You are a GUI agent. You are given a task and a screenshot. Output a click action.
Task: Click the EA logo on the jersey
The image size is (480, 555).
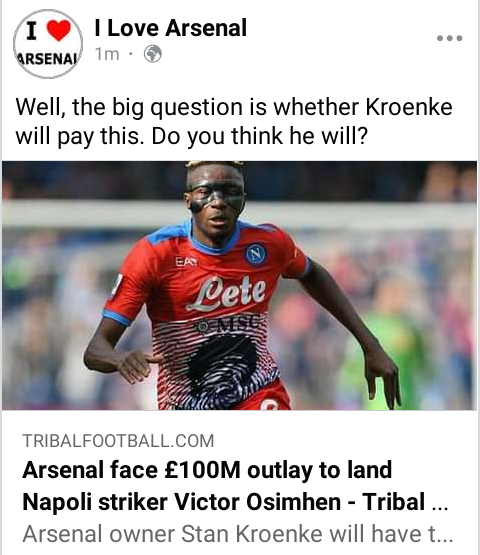(186, 262)
